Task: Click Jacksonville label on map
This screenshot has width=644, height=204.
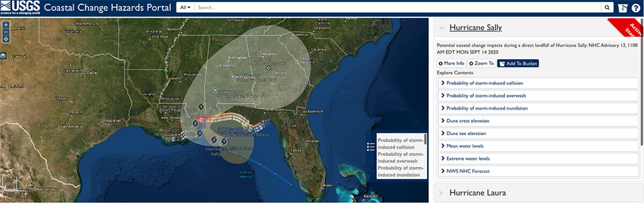Action: point(312,112)
